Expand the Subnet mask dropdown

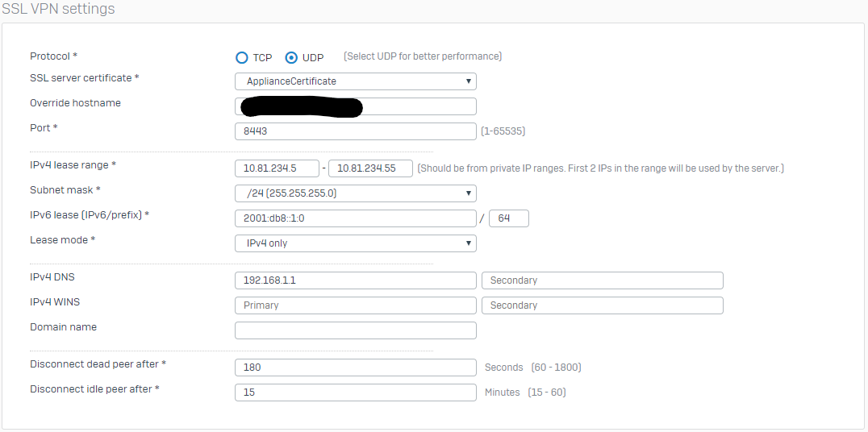pyautogui.click(x=355, y=193)
